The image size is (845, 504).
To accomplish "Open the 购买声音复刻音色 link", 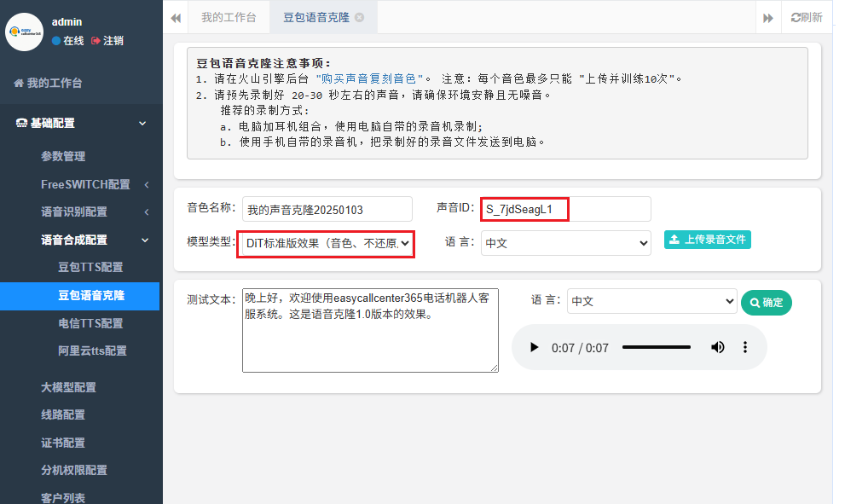I will coord(369,78).
